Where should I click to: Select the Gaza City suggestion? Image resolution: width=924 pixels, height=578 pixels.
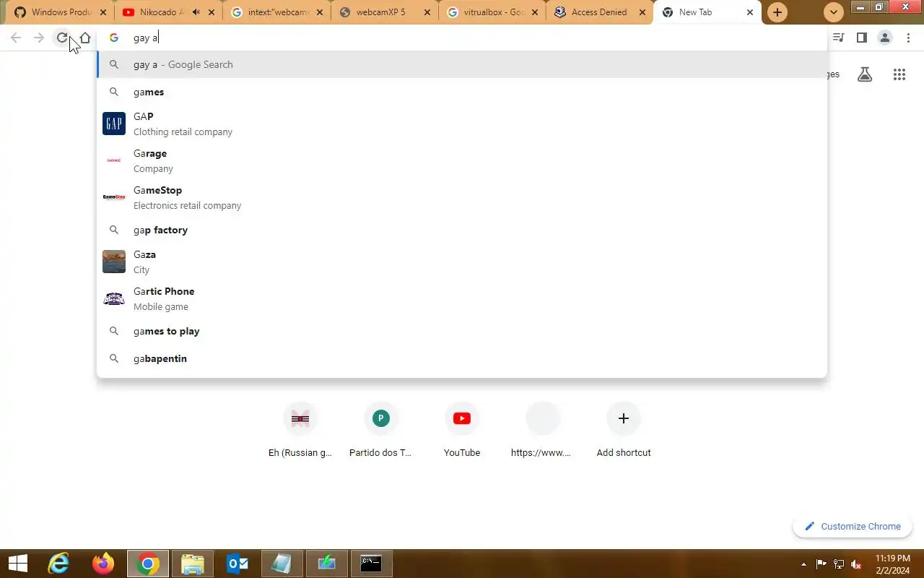(462, 262)
